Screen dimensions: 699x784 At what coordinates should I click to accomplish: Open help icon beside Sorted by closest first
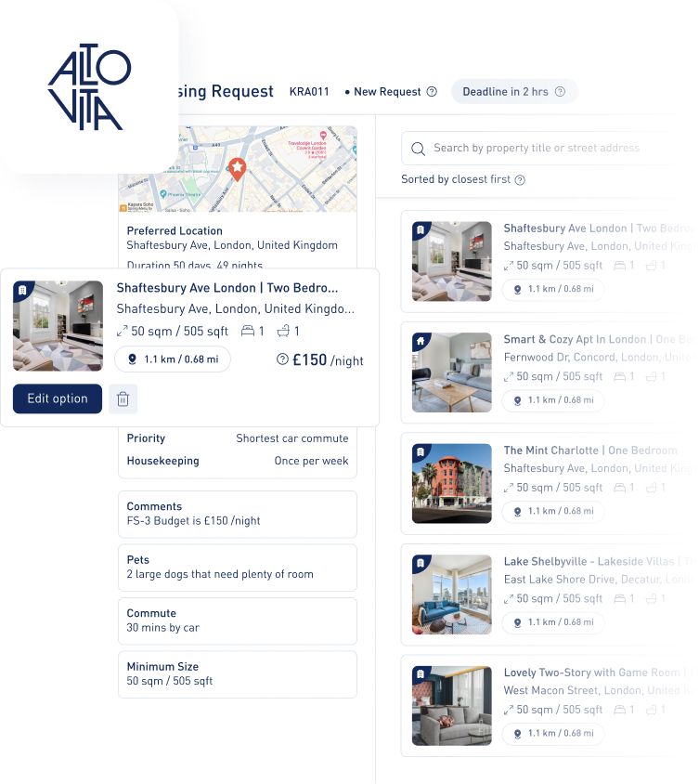click(520, 180)
